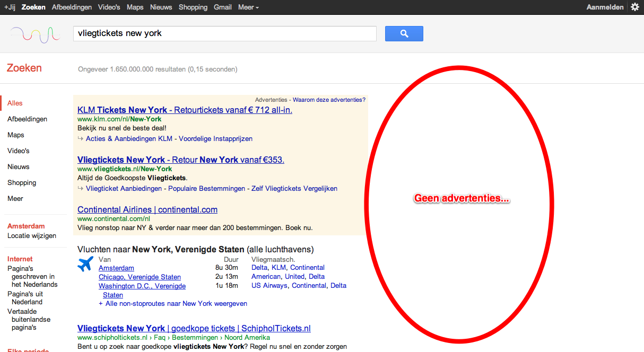Click the red Zoeken heading
This screenshot has width=644, height=352.
point(24,68)
